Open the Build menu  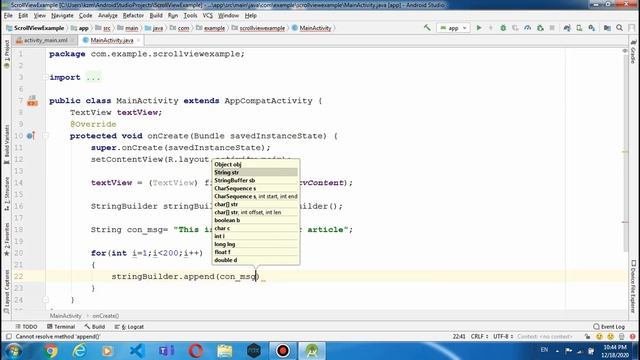point(156,16)
